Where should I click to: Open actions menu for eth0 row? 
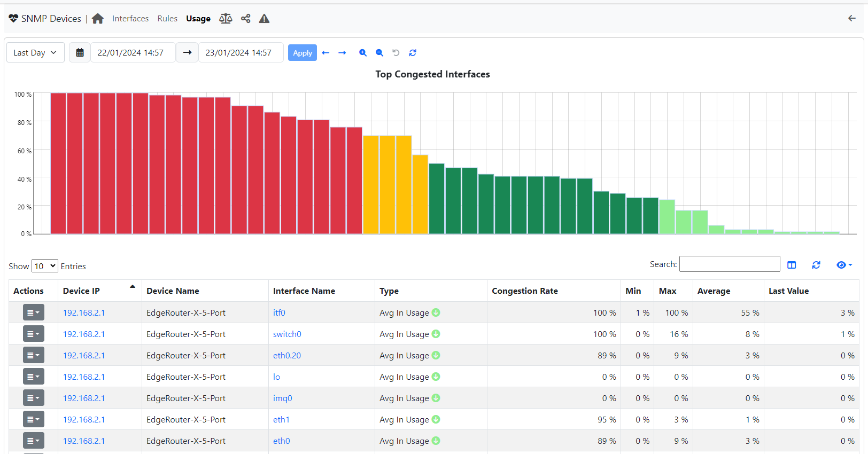pyautogui.click(x=33, y=441)
